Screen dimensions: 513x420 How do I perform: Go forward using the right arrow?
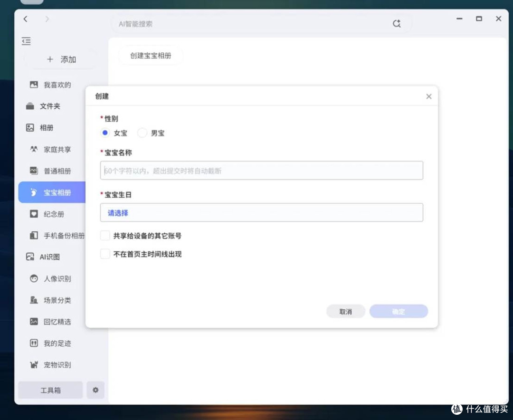pyautogui.click(x=47, y=19)
